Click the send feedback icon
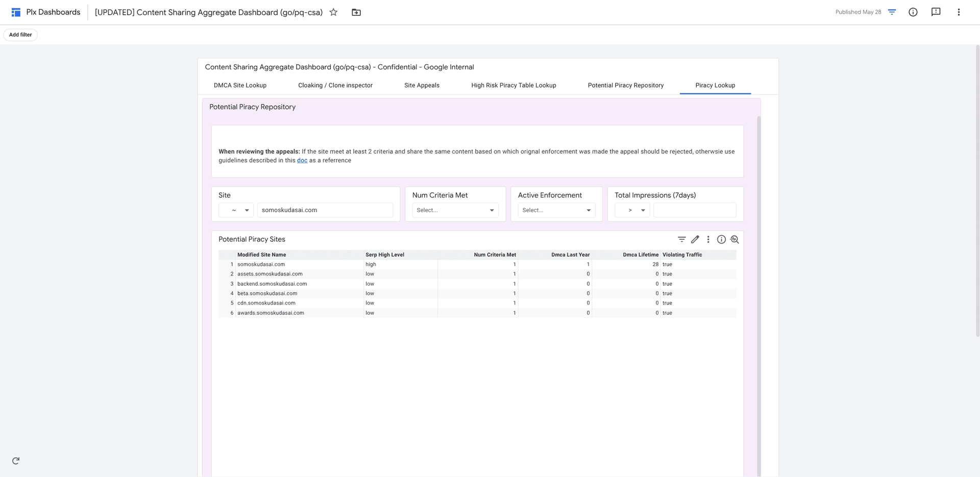Image resolution: width=980 pixels, height=477 pixels. (x=936, y=12)
